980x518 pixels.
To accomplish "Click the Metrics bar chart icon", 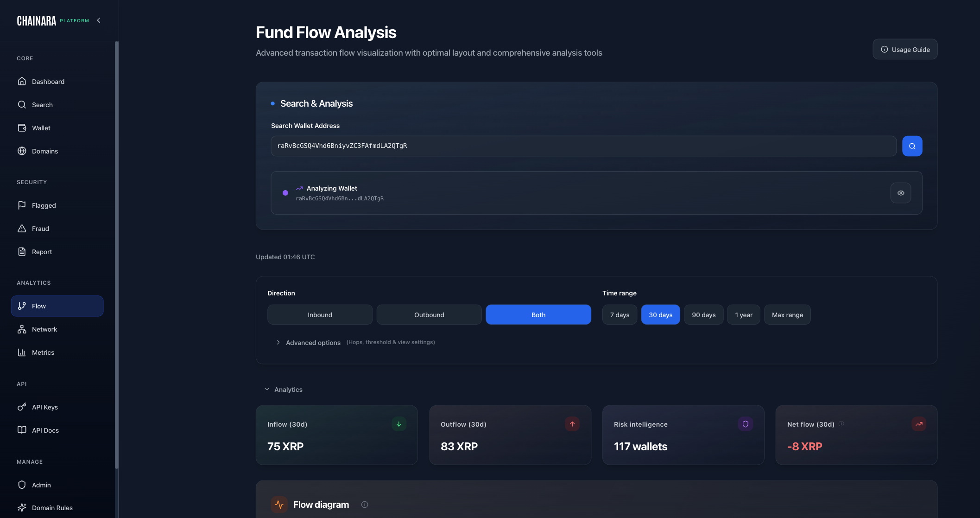I will tap(22, 352).
